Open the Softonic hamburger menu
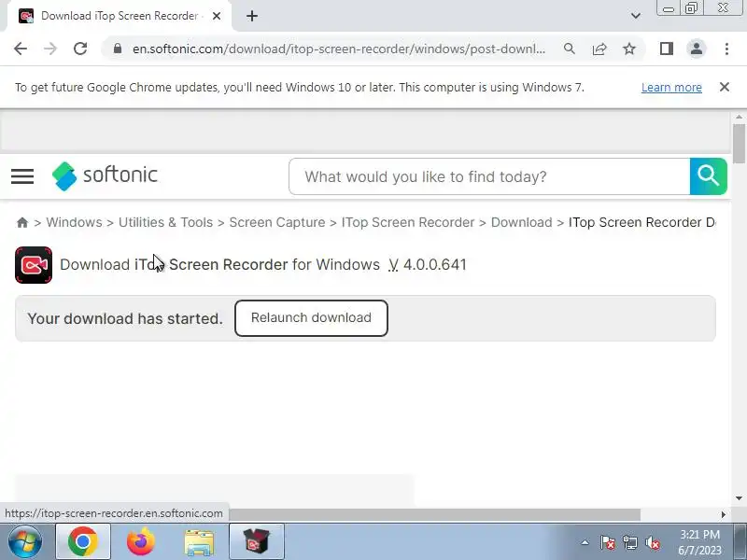 (x=22, y=176)
